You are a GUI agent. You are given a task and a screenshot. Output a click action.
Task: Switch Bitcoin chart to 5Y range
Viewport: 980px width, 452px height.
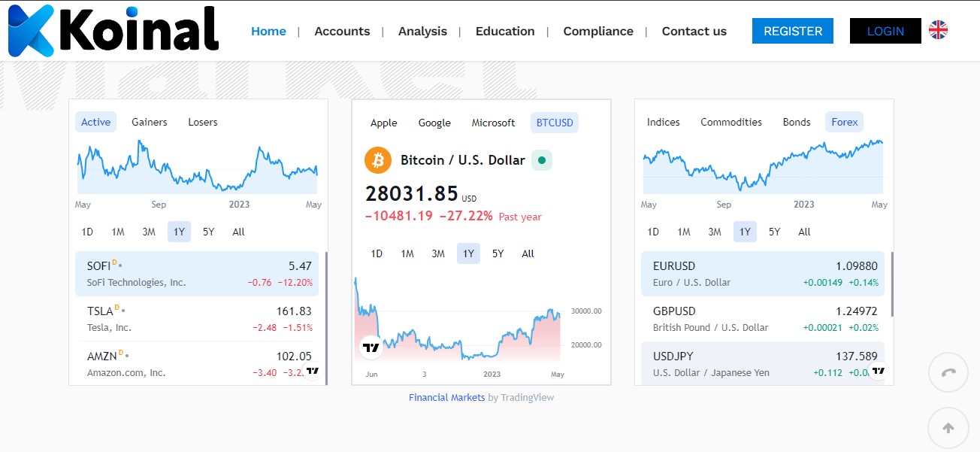click(498, 253)
